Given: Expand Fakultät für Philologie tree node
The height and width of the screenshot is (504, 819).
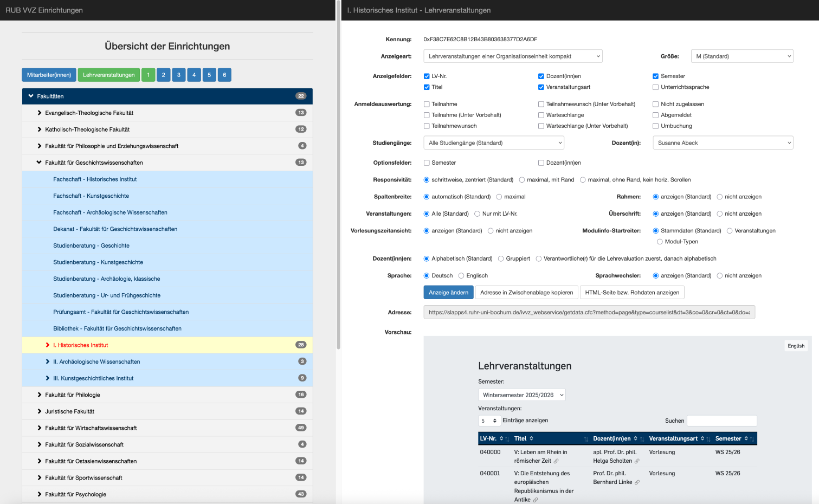Looking at the screenshot, I should coord(40,395).
